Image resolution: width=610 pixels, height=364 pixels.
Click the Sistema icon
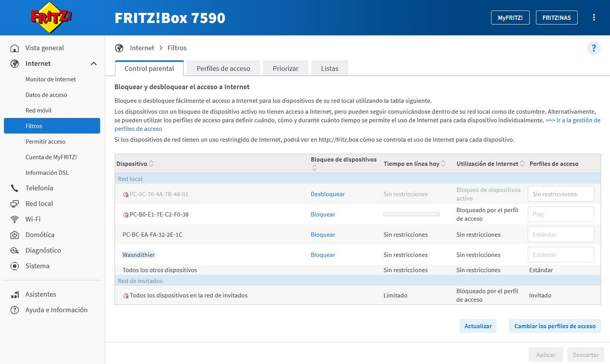pos(15,266)
